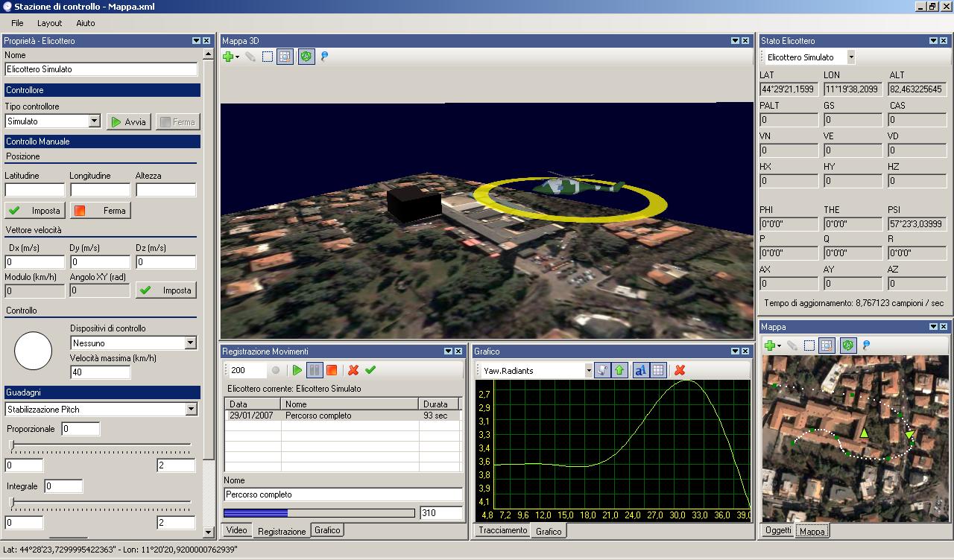
Task: Open the green plus add menu in the Mappa panel
Action: 772,346
